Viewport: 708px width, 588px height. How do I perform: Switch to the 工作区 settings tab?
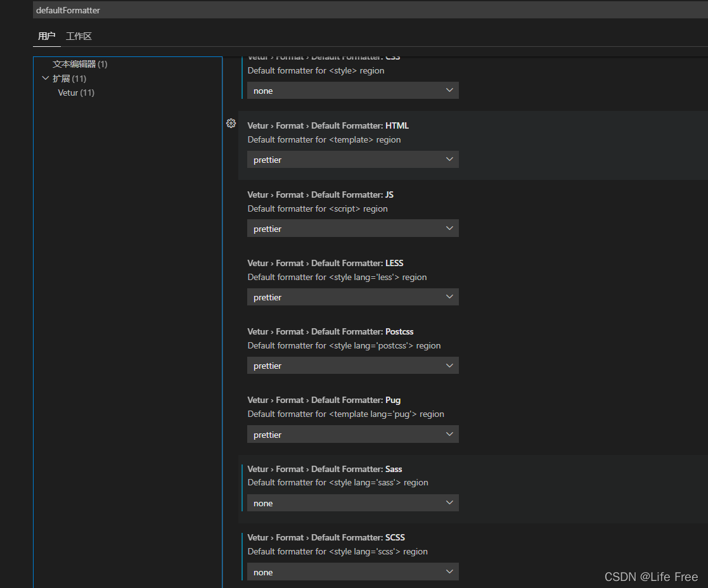pyautogui.click(x=79, y=36)
